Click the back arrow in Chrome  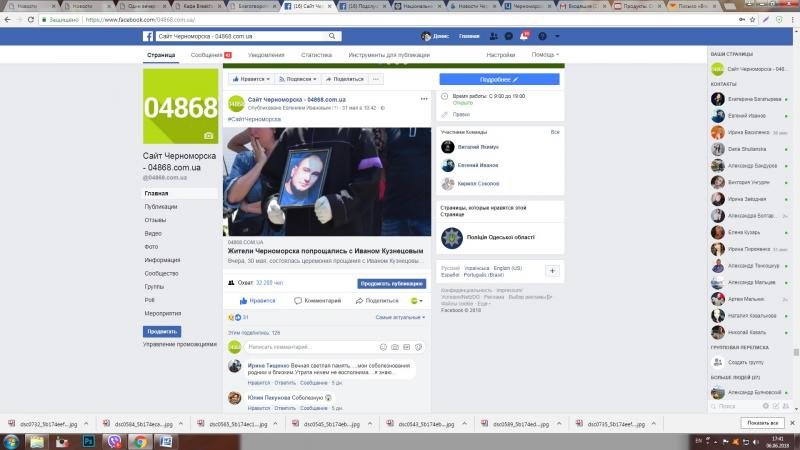[7, 19]
